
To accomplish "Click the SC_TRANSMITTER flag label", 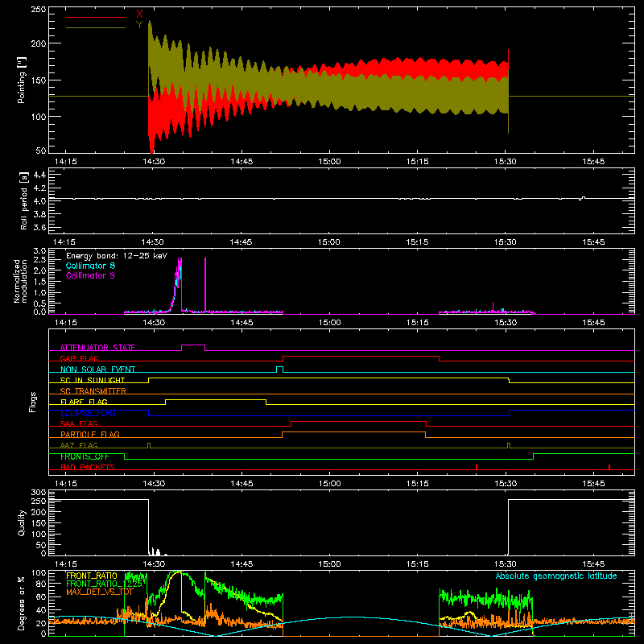I will tap(93, 391).
